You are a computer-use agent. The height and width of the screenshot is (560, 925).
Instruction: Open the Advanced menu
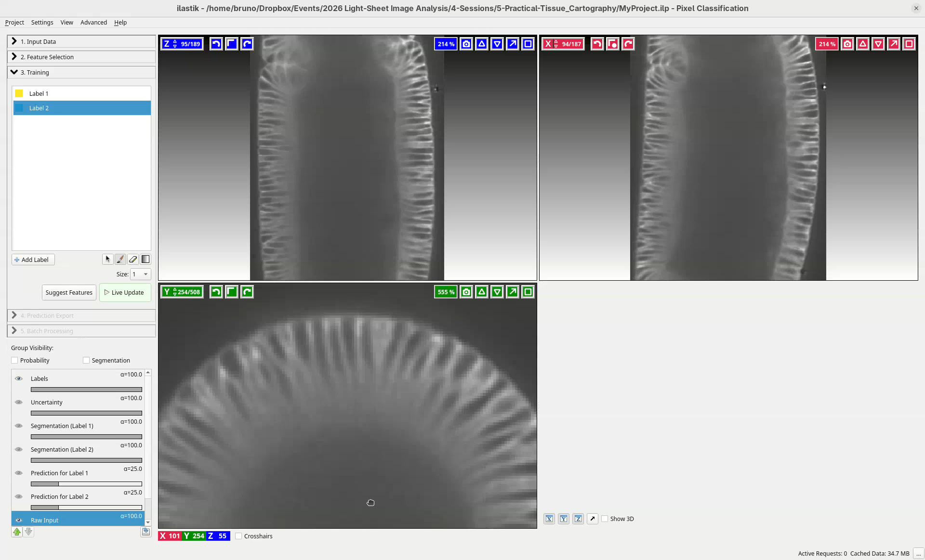(x=93, y=22)
